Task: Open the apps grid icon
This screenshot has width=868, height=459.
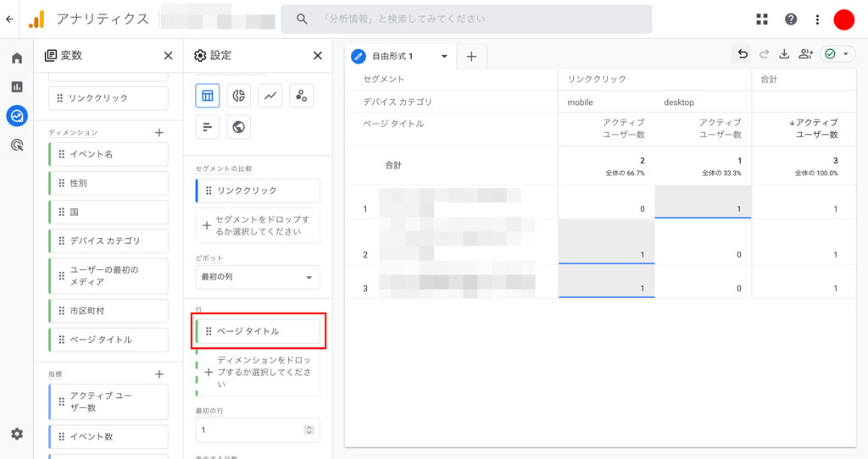Action: pyautogui.click(x=762, y=19)
